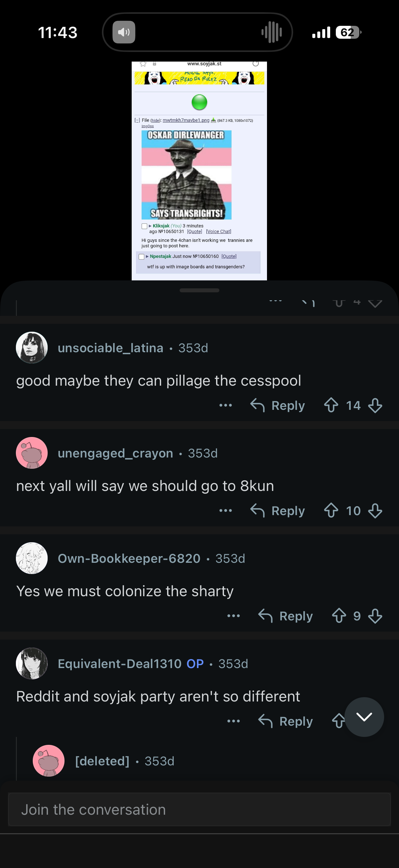This screenshot has height=868, width=399.
Task: Upvote Own-Bookkeeper-6820's comment
Action: pyautogui.click(x=339, y=616)
